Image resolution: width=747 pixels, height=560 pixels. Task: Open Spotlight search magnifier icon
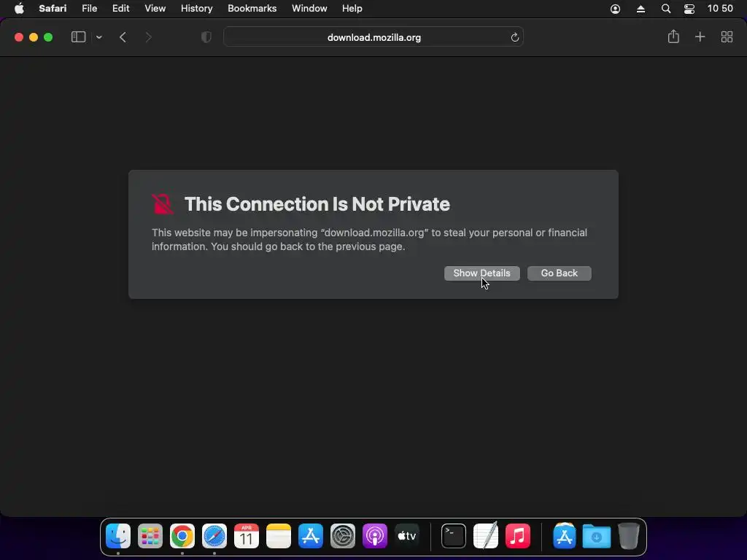[x=666, y=9]
